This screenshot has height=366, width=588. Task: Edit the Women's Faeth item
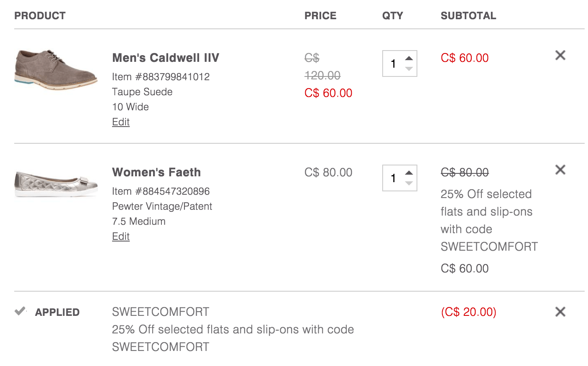pos(121,236)
